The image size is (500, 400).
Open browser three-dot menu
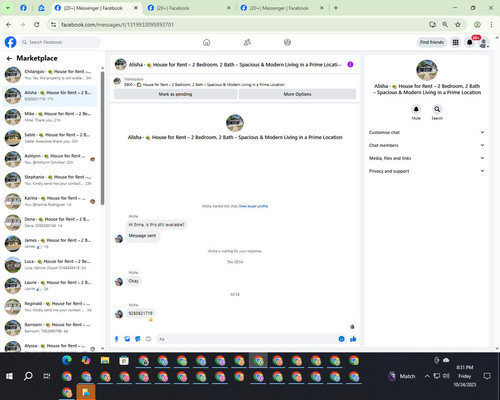[x=491, y=25]
